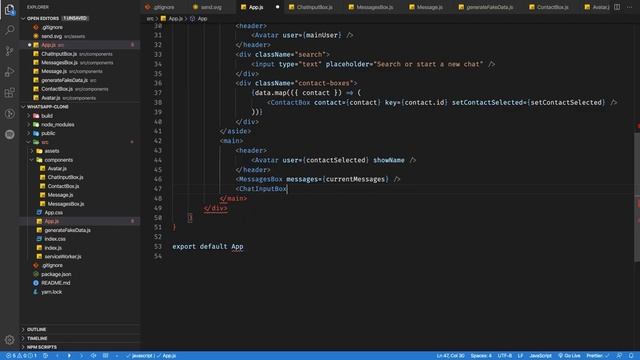Change JavaScript language mode in status bar

pos(540,356)
